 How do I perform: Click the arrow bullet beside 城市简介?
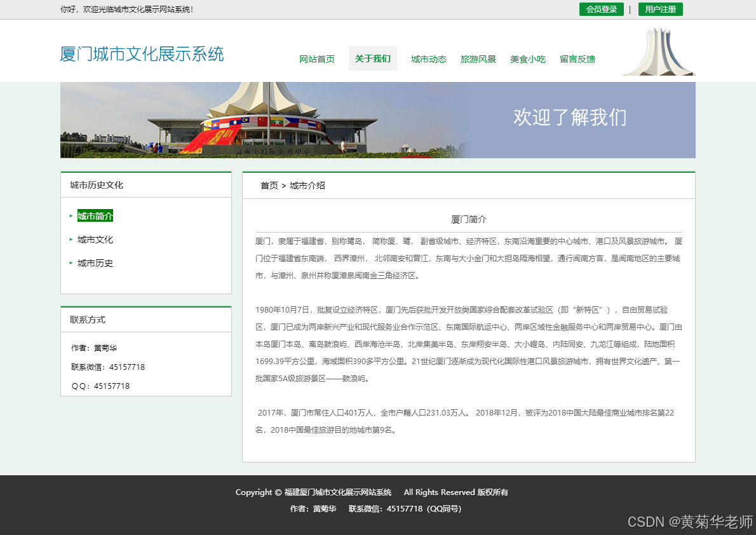71,216
